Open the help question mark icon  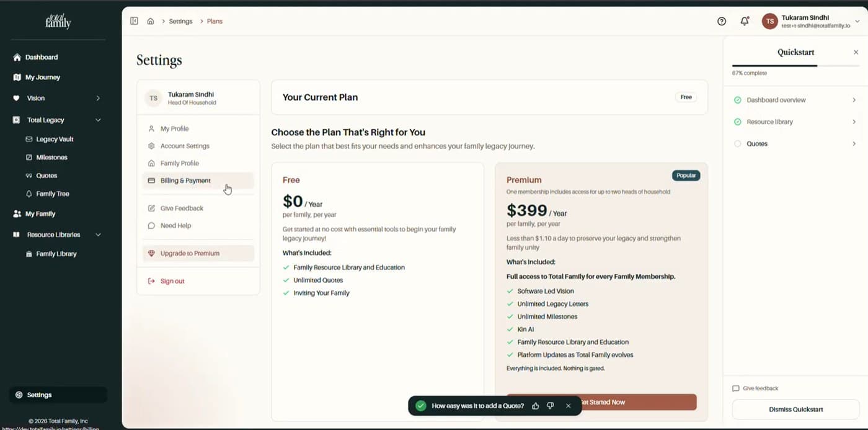pyautogui.click(x=722, y=21)
